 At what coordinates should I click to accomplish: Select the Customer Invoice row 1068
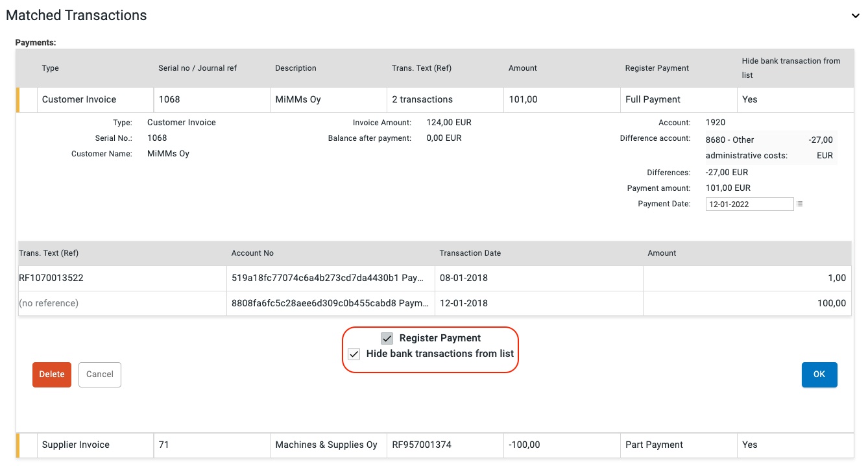(x=435, y=100)
